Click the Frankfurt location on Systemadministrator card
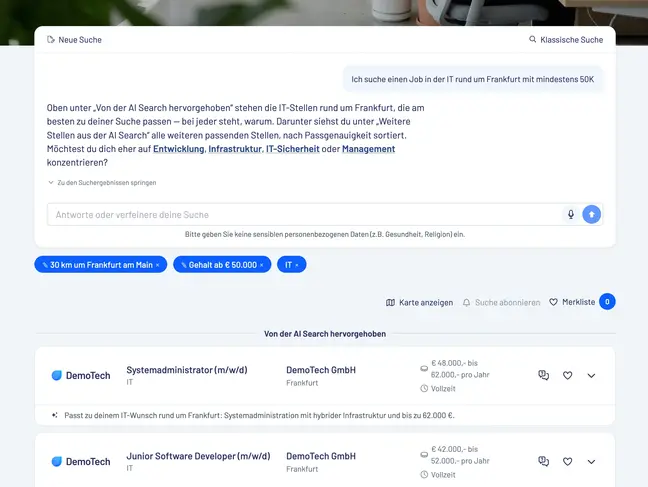The height and width of the screenshot is (487, 648). coord(302,383)
